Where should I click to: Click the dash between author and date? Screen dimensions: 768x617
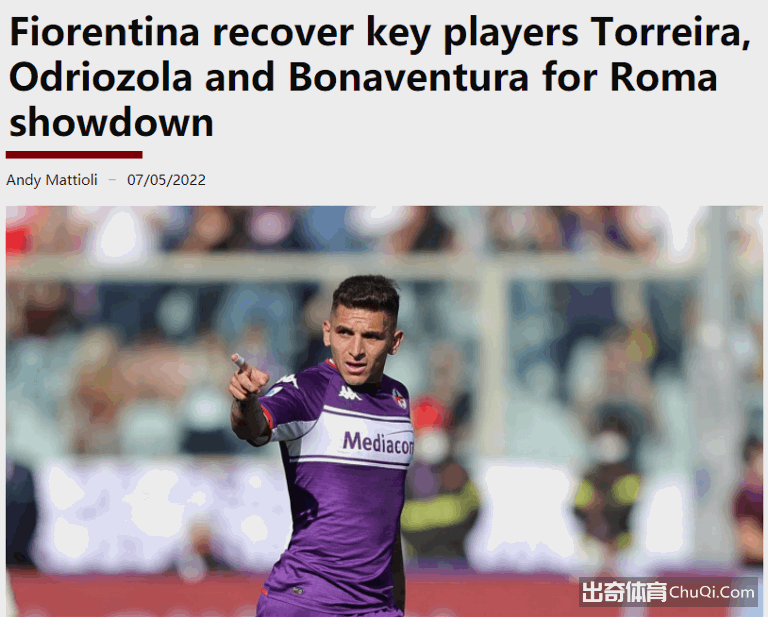pyautogui.click(x=112, y=180)
